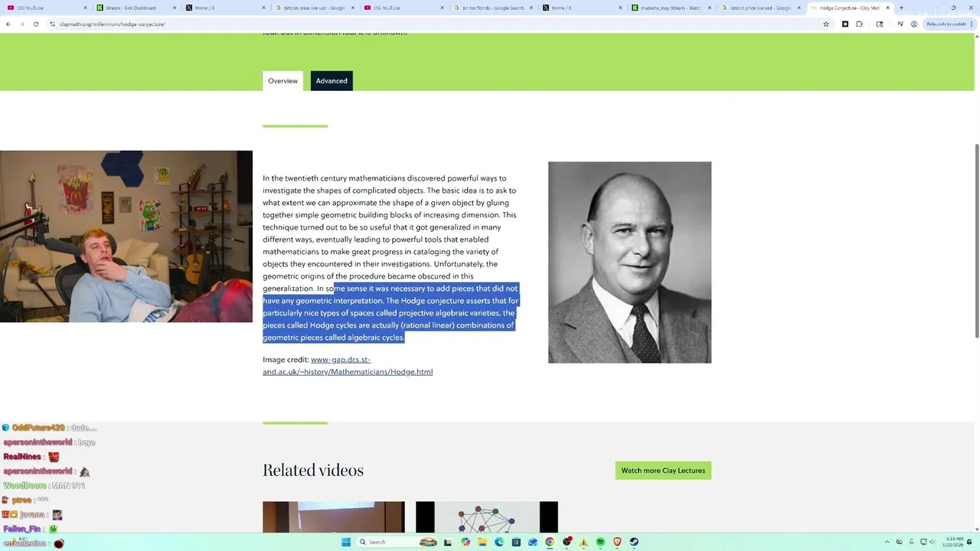
Task: Click the webcam overlay of the streamer
Action: click(x=126, y=236)
